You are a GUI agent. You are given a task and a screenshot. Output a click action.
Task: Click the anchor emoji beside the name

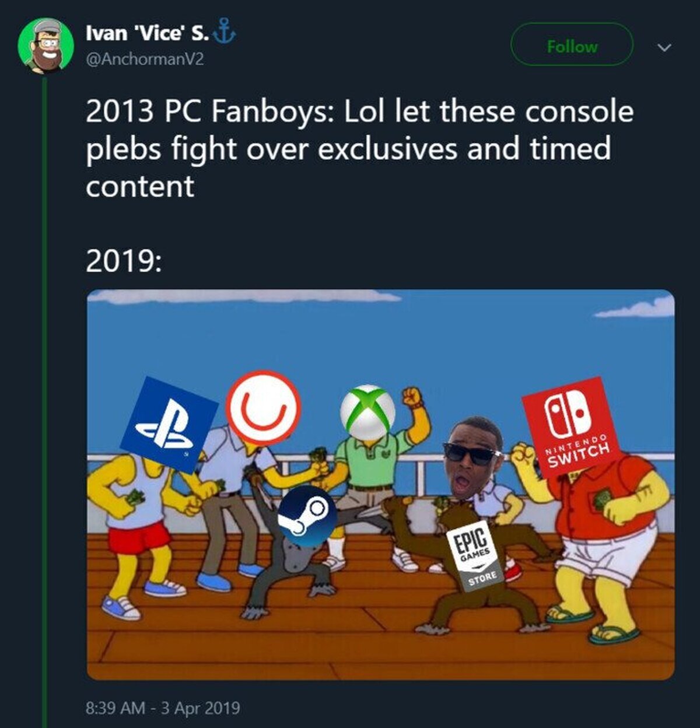[225, 31]
